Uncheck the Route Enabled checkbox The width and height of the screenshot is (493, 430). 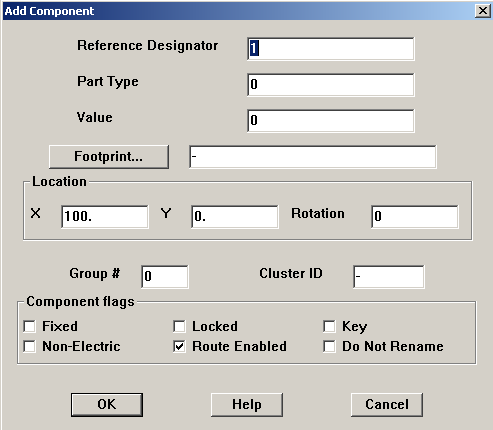[179, 346]
